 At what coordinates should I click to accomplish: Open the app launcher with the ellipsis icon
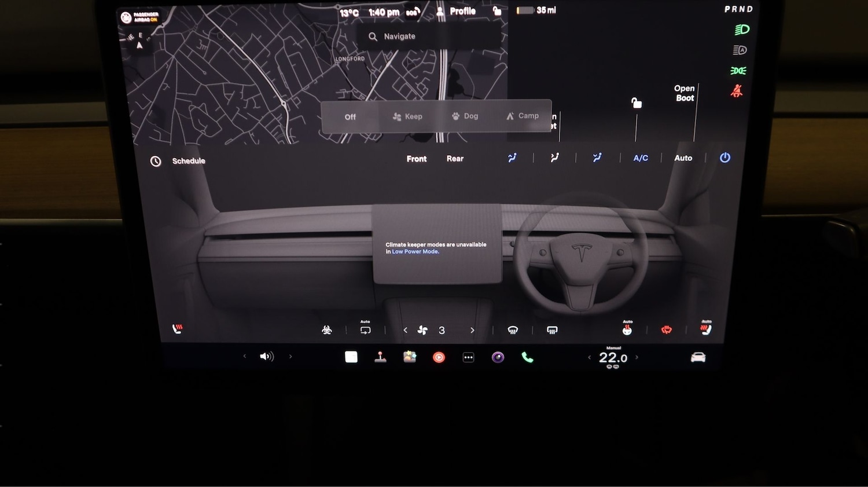pos(468,357)
